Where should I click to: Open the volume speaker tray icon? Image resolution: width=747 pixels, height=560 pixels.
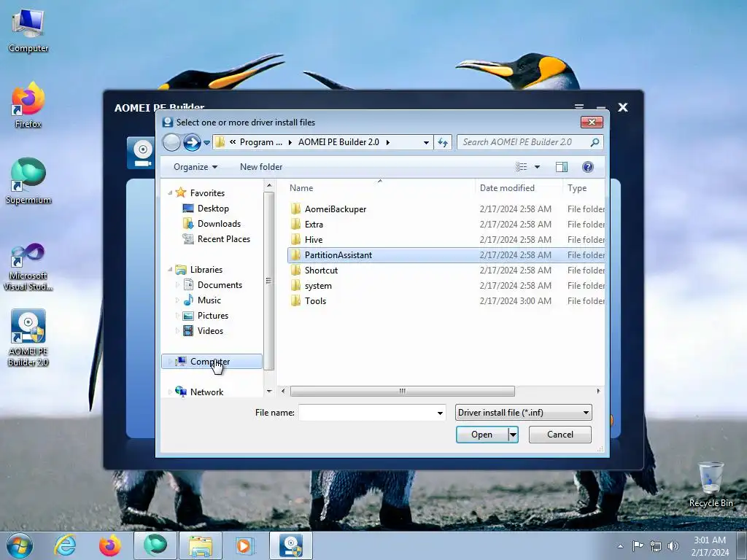pos(673,545)
